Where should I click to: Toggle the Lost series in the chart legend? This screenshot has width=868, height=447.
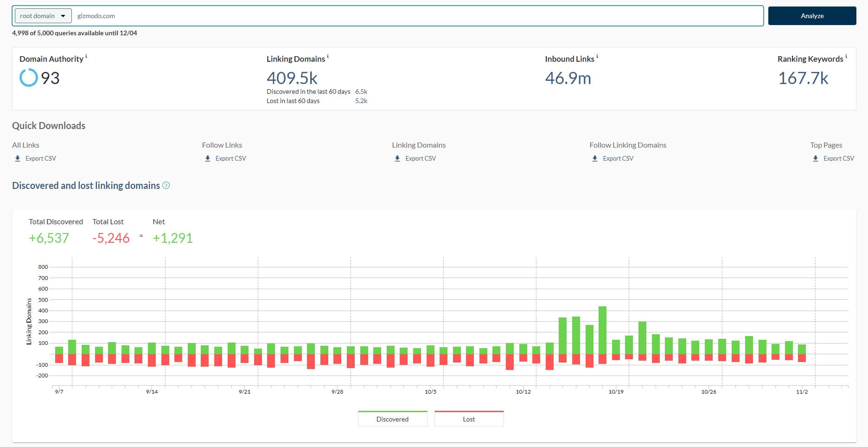click(x=469, y=419)
